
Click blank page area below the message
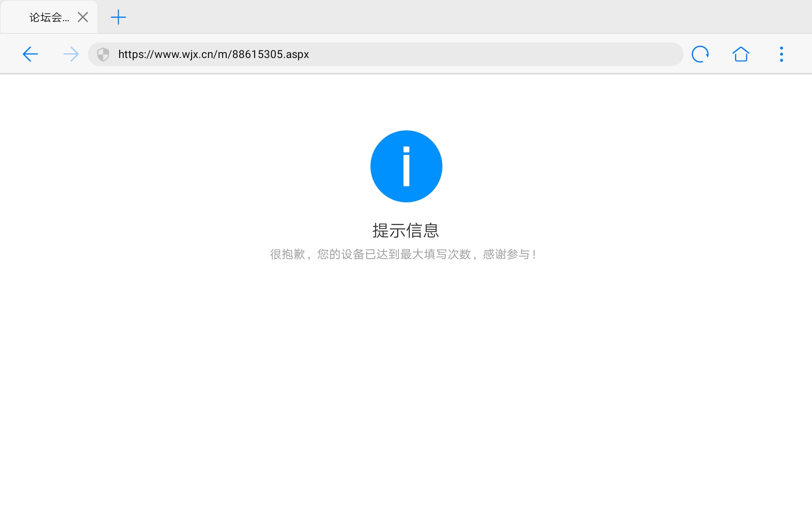click(x=406, y=360)
